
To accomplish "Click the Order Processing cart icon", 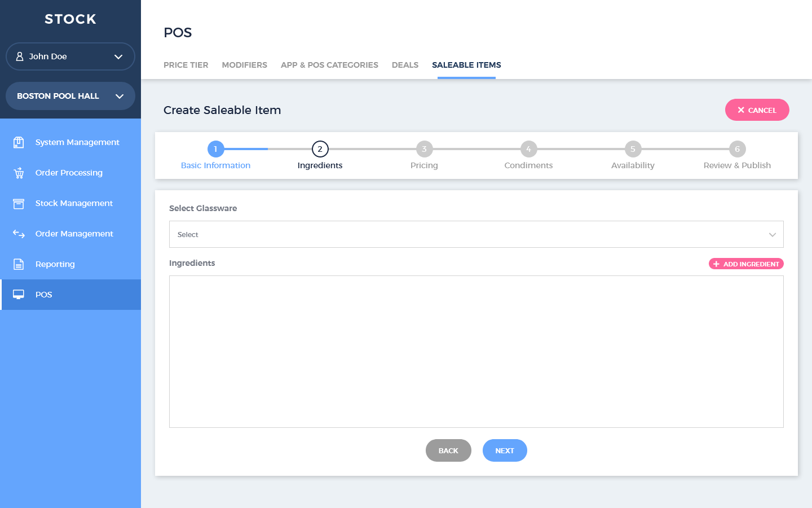I will (19, 173).
